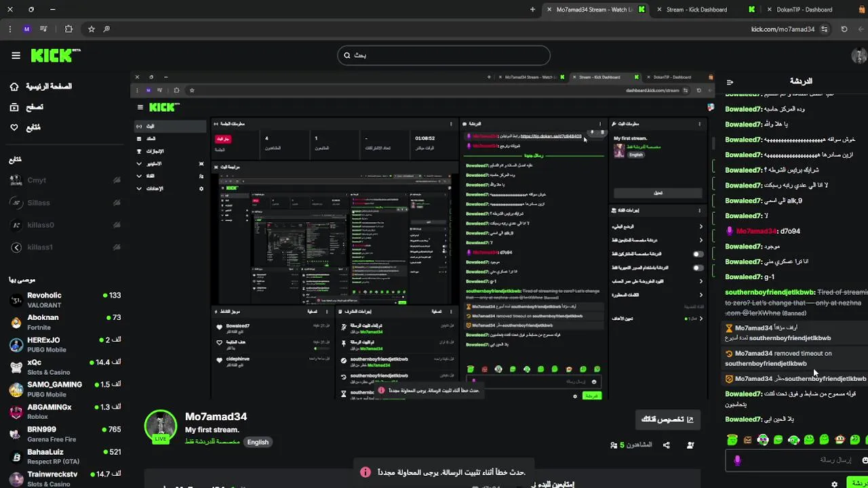Viewport: 868px width, 488px height.
Task: Open Trainwreckstv recommended channel in the sidebar
Action: [x=65, y=479]
